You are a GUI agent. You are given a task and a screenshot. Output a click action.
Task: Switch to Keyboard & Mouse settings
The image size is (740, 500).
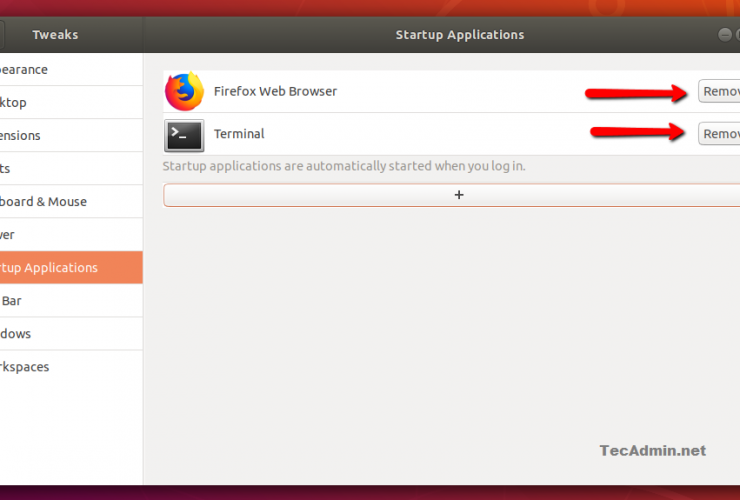(45, 202)
